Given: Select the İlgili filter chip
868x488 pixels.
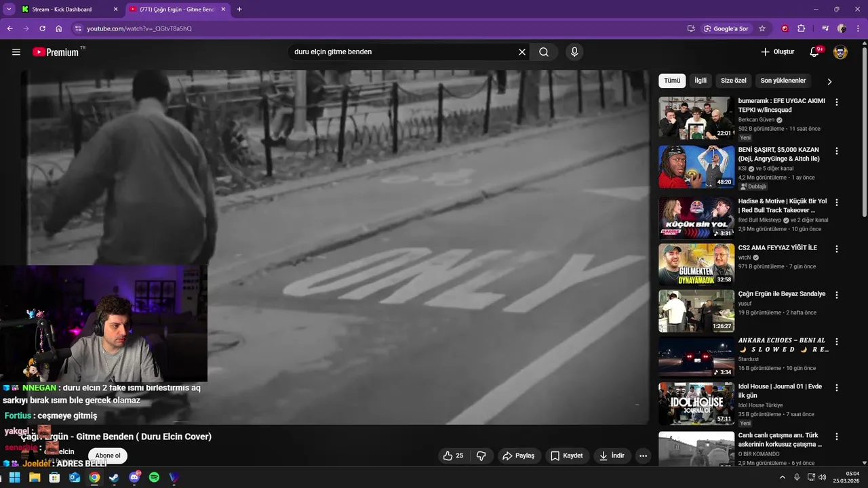Looking at the screenshot, I should 701,81.
